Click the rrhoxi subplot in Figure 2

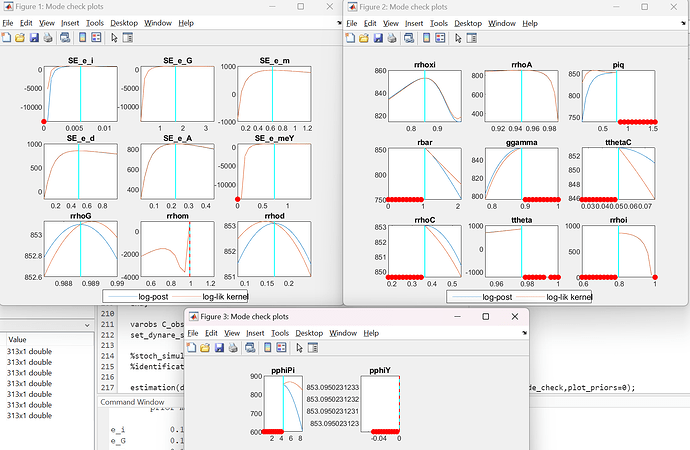click(425, 96)
